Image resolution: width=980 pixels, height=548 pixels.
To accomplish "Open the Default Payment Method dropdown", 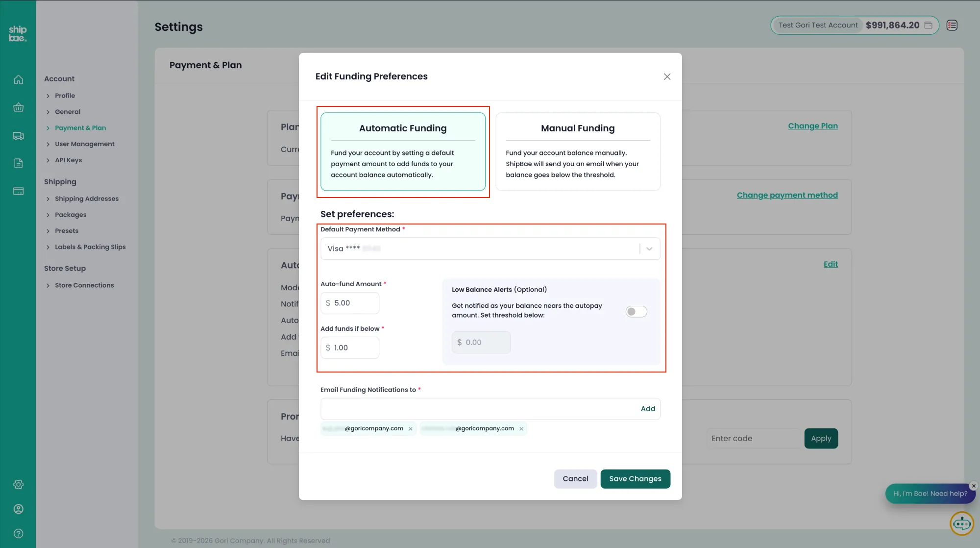I will (x=490, y=249).
